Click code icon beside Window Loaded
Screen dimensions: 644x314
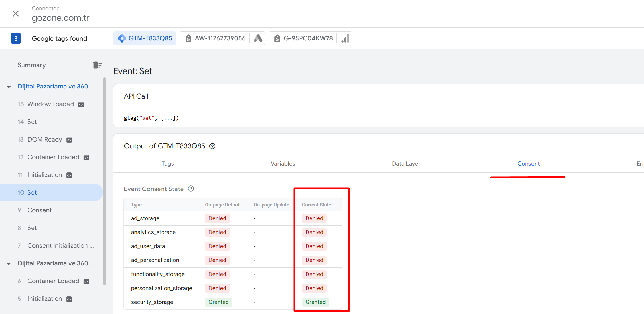[81, 104]
